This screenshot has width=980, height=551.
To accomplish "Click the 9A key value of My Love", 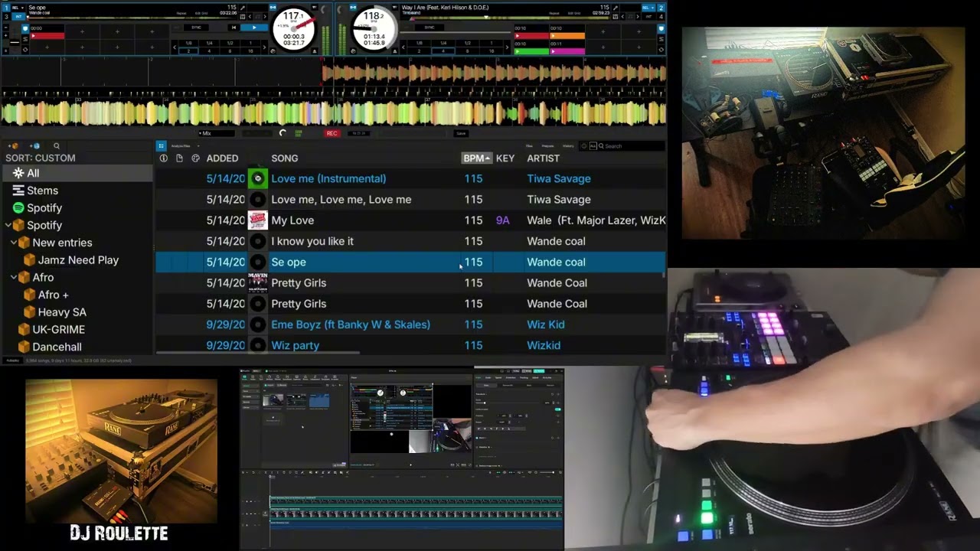I will tap(502, 220).
